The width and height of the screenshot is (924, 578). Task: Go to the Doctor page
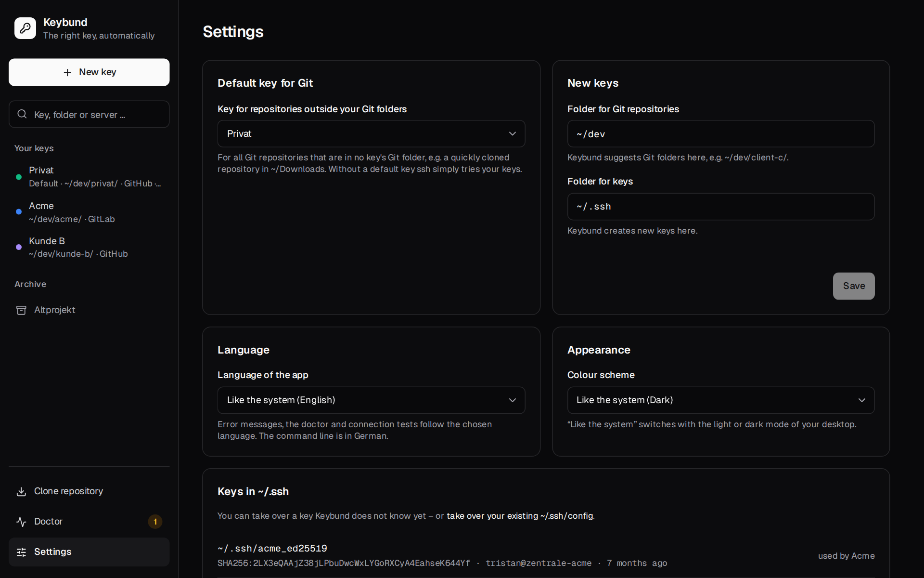[x=89, y=522]
